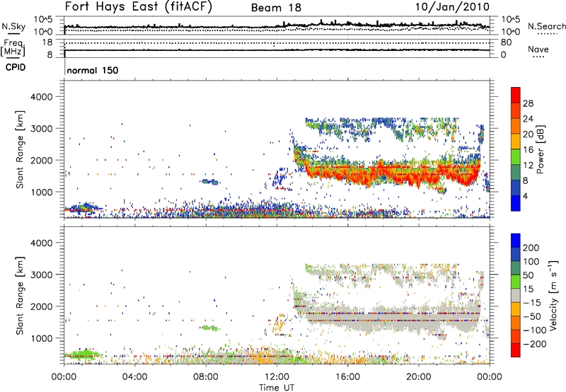566x392 pixels.
Task: Click the '04:00' time tick label
Action: coord(134,377)
